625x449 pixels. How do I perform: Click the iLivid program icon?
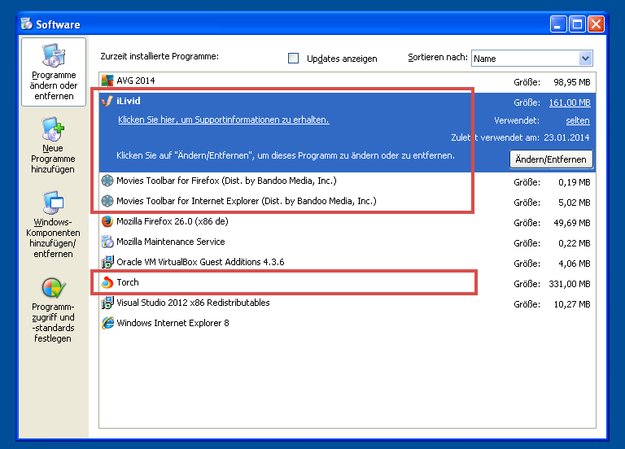(x=107, y=101)
